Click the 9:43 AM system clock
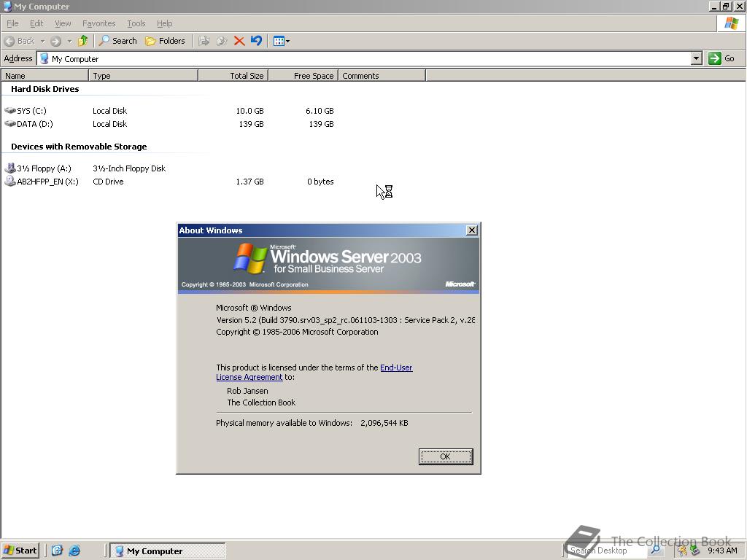 (x=722, y=551)
